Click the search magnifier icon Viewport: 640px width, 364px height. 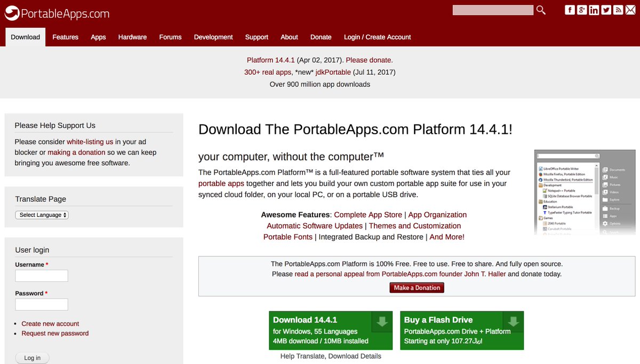(541, 10)
